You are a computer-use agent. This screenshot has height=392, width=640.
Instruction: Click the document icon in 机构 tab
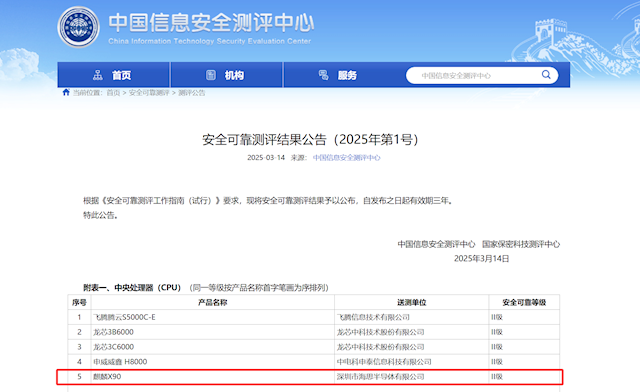click(211, 75)
